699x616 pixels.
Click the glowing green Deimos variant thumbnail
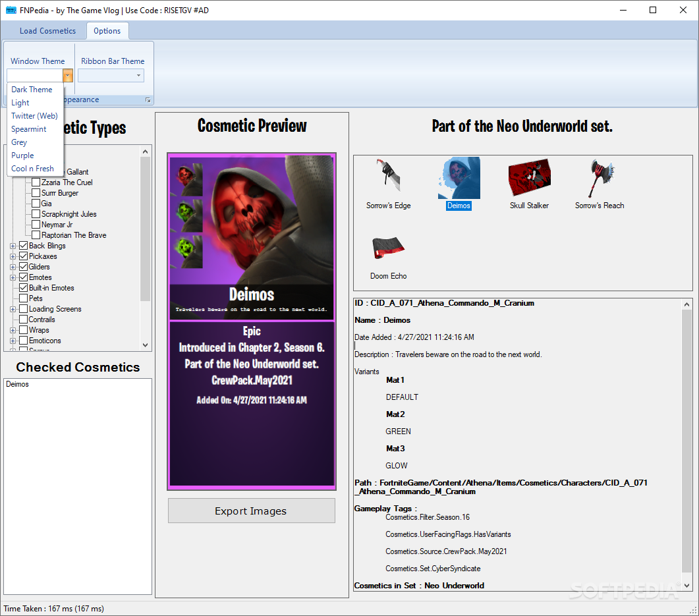(187, 251)
